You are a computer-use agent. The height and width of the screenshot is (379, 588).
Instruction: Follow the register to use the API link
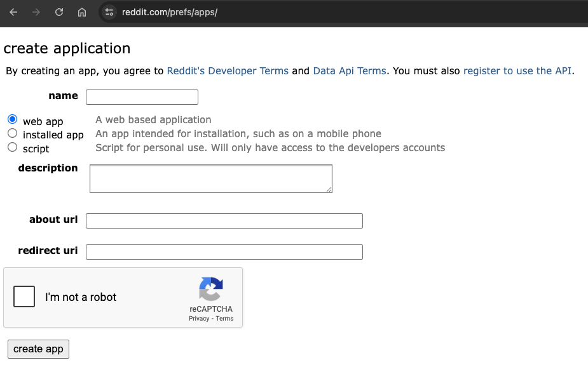[x=517, y=71]
